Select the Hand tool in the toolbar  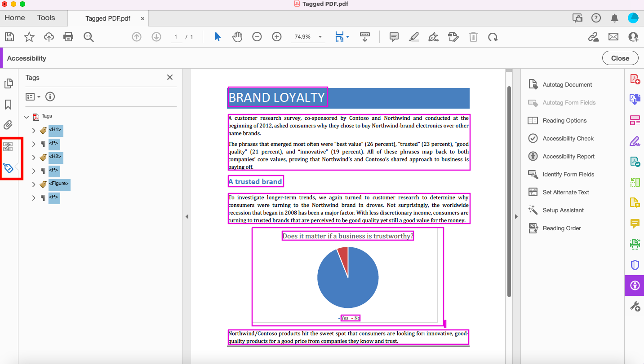237,37
